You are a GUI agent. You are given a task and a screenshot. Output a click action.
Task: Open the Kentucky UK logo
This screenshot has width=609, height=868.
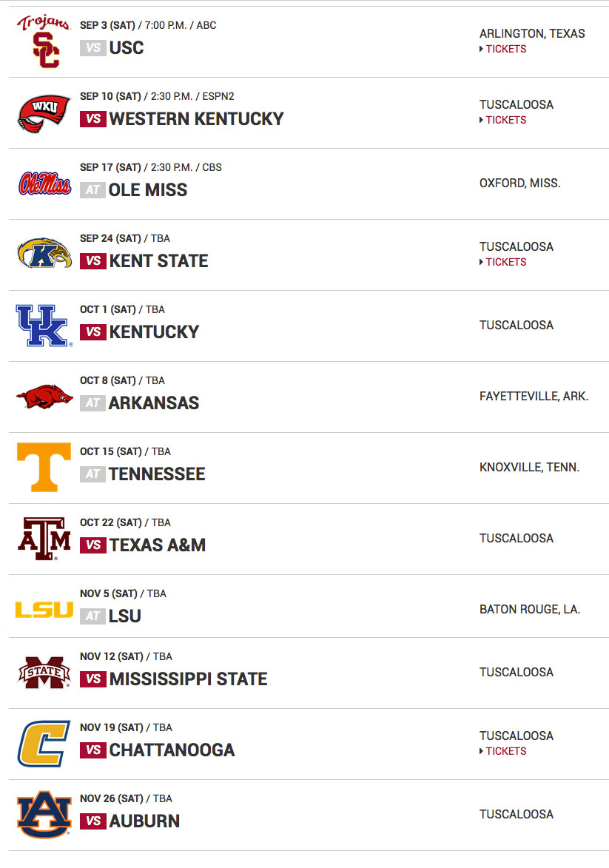44,326
